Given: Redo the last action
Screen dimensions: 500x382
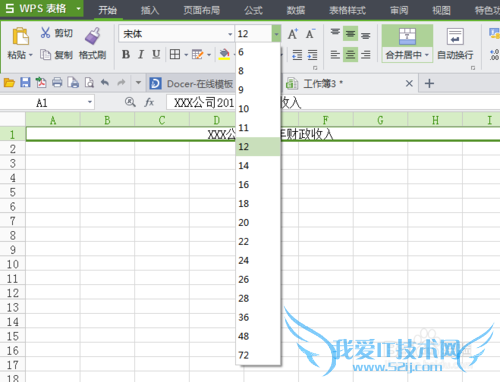Looking at the screenshot, I should pyautogui.click(x=121, y=82).
